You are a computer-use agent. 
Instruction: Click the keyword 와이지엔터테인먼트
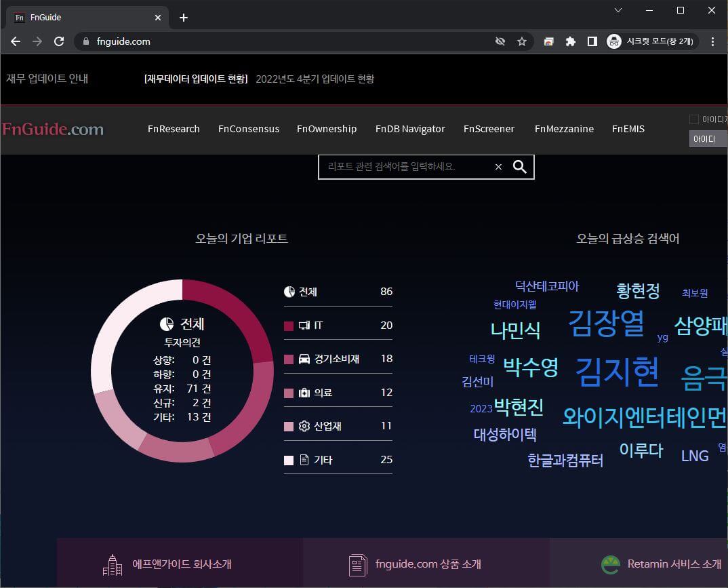click(645, 416)
